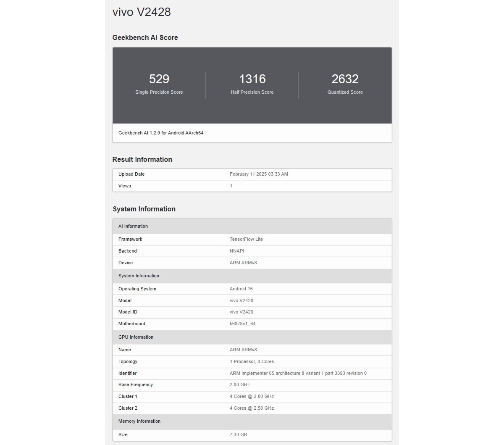
Task: Click the System Information section heading
Action: point(144,209)
